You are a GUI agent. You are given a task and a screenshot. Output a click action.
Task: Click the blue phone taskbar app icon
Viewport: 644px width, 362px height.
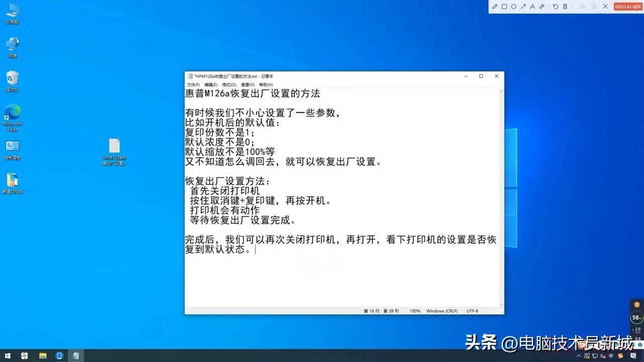[59, 356]
